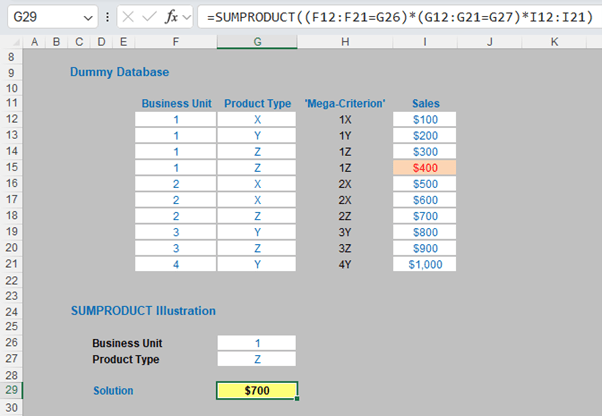
Task: Click the Product Type criterion cell containing Z
Action: pos(256,359)
